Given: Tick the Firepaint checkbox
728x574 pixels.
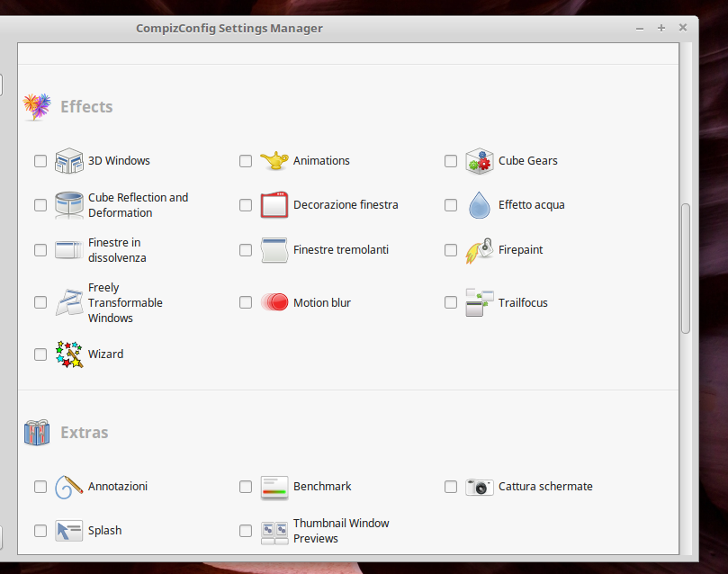Looking at the screenshot, I should coord(451,250).
